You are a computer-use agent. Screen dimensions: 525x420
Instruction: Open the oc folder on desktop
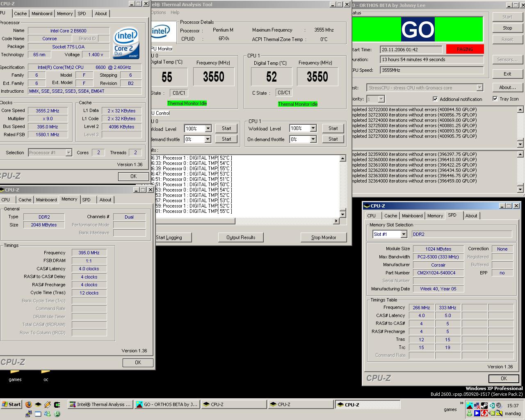46,376
